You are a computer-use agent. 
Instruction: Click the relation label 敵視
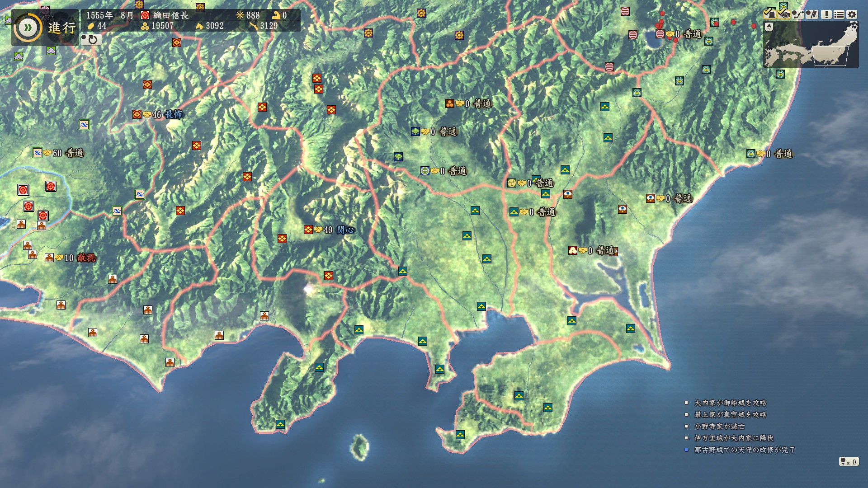[86, 258]
